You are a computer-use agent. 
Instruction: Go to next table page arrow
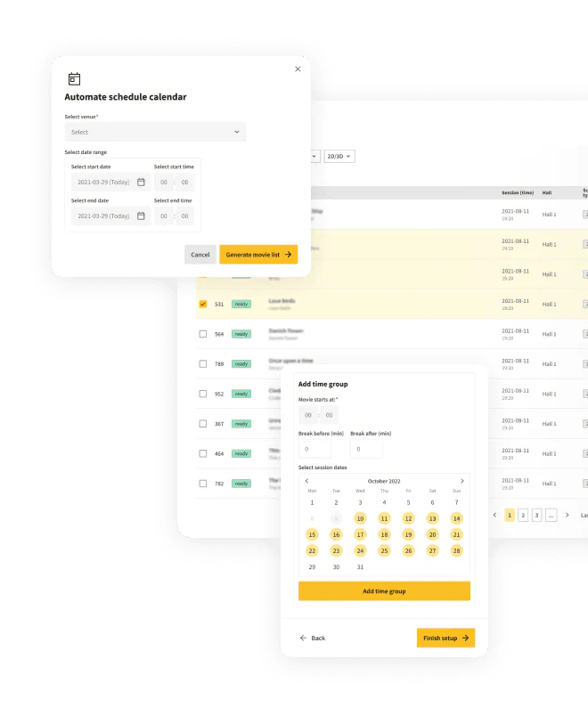point(568,515)
